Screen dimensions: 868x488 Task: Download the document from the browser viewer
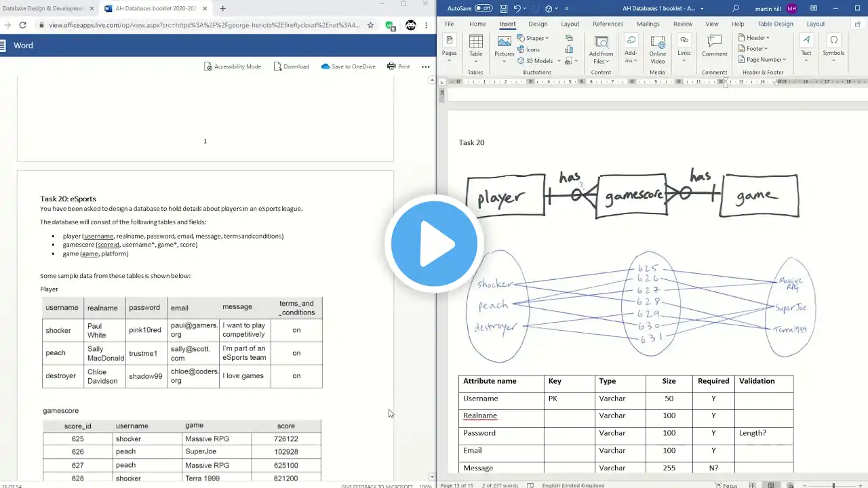pyautogui.click(x=292, y=66)
